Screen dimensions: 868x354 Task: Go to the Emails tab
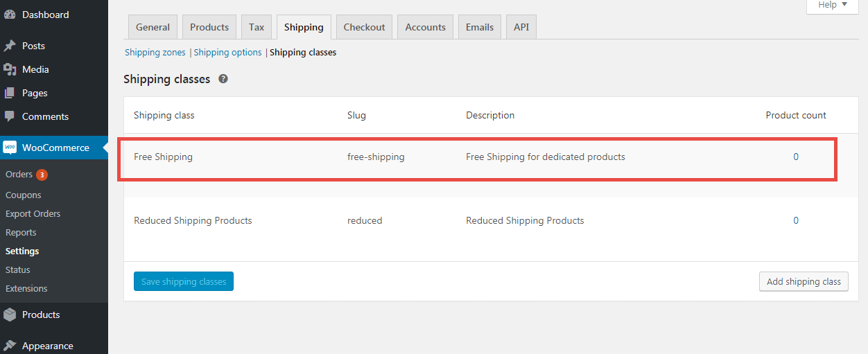pos(480,27)
